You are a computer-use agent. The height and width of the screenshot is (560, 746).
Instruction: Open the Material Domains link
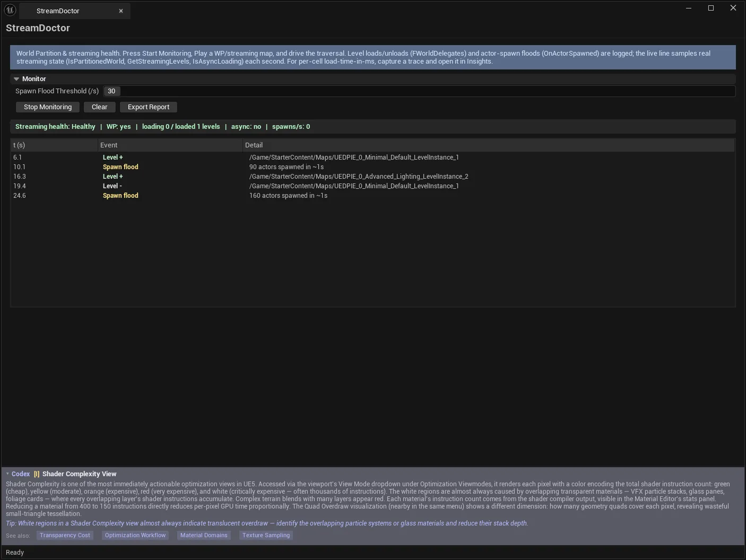click(204, 536)
